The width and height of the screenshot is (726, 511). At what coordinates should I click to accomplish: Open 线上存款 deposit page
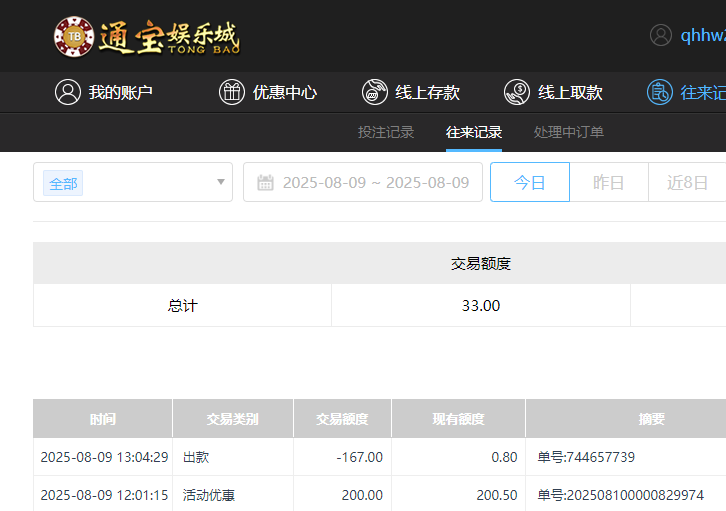[x=428, y=92]
